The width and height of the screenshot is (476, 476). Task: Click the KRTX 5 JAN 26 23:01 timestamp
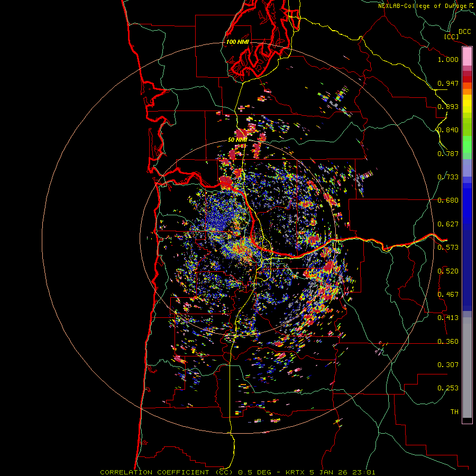click(330, 472)
